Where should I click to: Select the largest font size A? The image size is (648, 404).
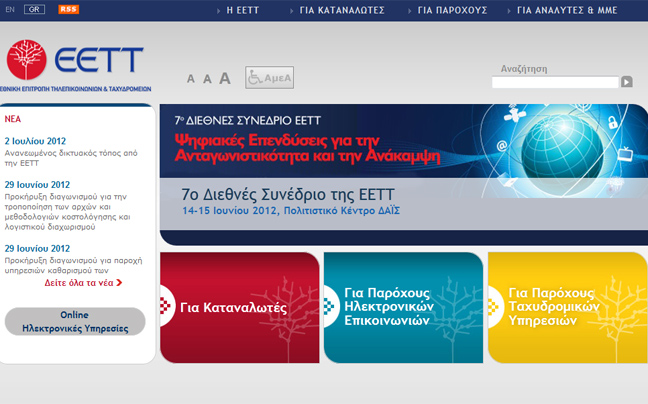point(224,78)
